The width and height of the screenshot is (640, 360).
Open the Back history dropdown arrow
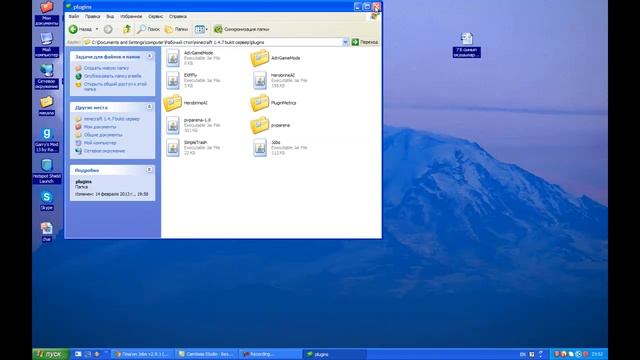pos(97,29)
